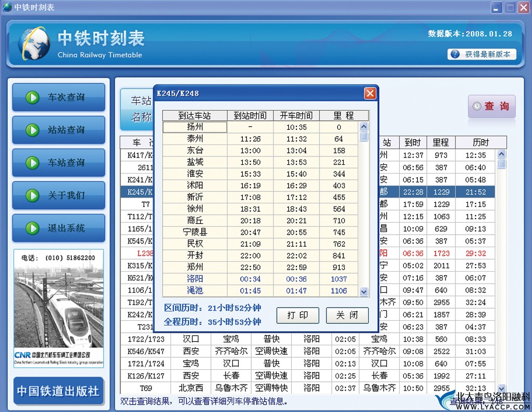Click the down arrow of the main results scrollbar
This screenshot has height=412, width=532.
[501, 388]
